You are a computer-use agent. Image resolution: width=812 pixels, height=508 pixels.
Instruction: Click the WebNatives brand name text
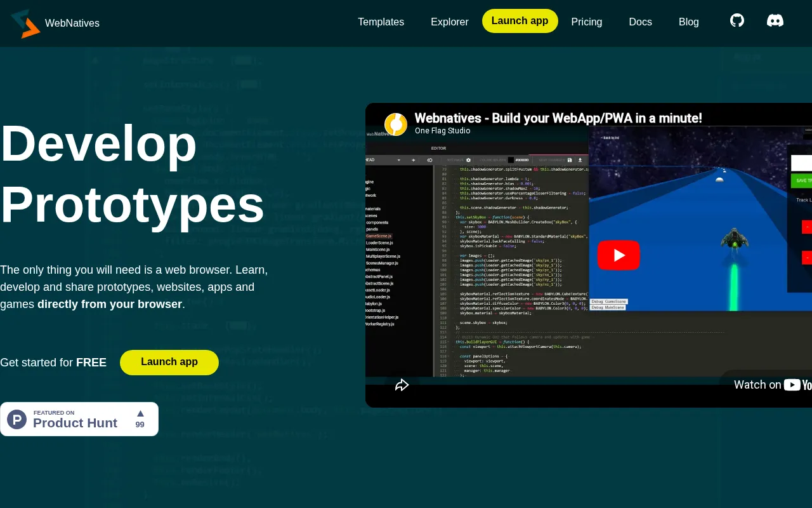[72, 23]
